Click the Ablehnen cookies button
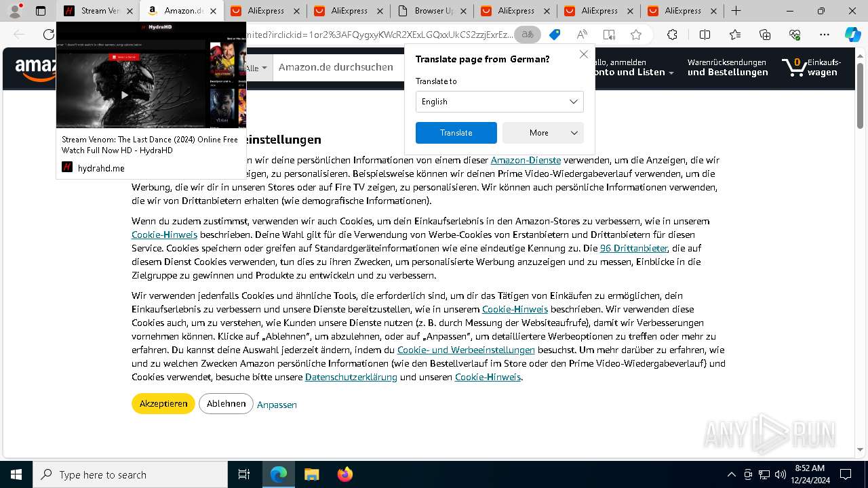Screen dimensions: 868x488 (226, 404)
